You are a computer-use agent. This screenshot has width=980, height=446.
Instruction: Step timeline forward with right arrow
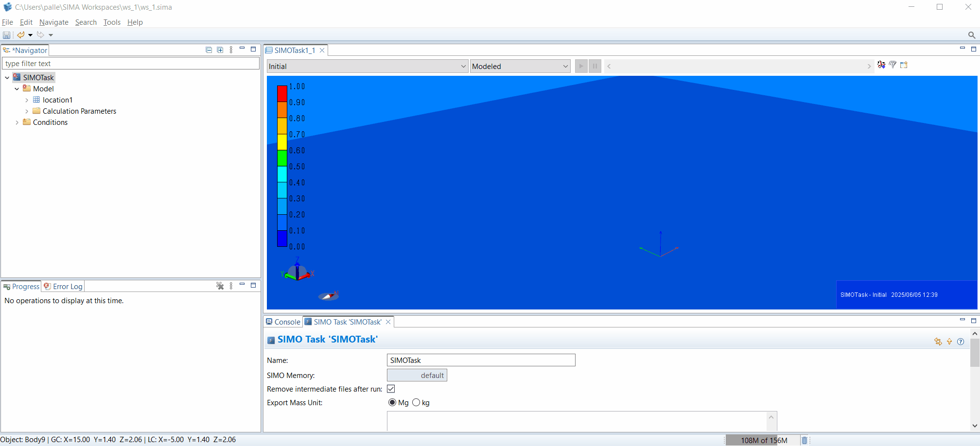click(869, 66)
